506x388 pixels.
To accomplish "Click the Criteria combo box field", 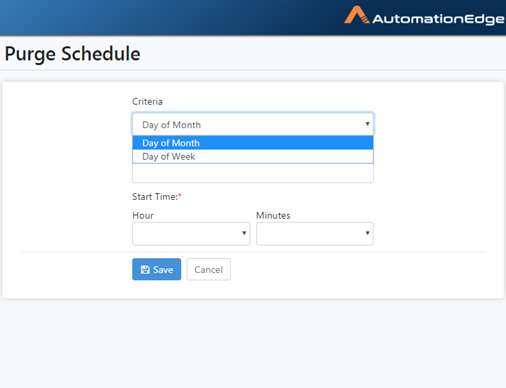I will (x=253, y=124).
